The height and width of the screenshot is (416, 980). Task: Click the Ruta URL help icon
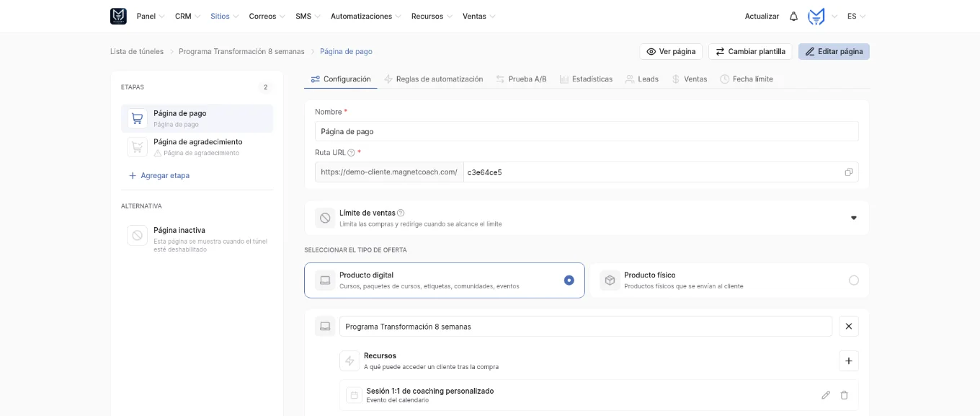pos(351,153)
